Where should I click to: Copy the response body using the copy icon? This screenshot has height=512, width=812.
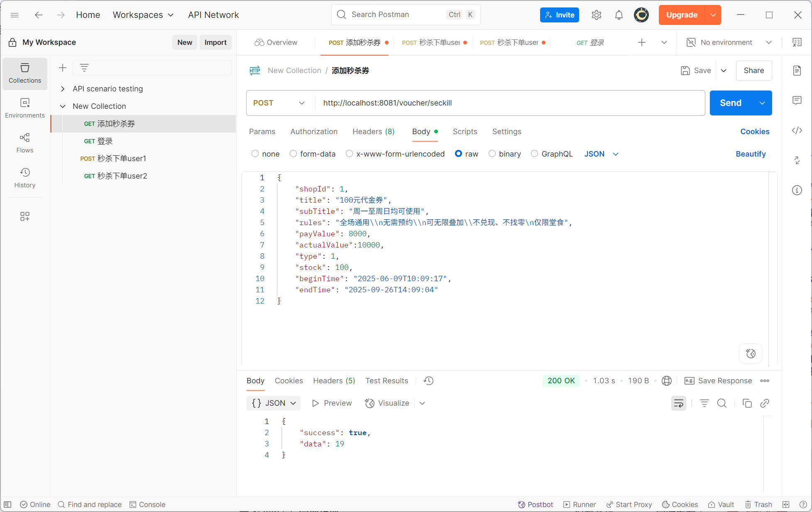[x=747, y=403]
